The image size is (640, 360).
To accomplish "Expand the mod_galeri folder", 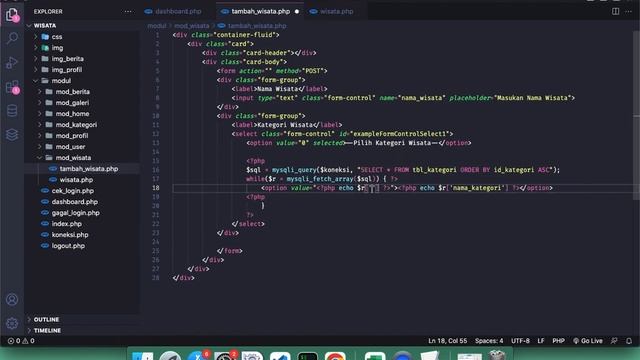I will [72, 103].
